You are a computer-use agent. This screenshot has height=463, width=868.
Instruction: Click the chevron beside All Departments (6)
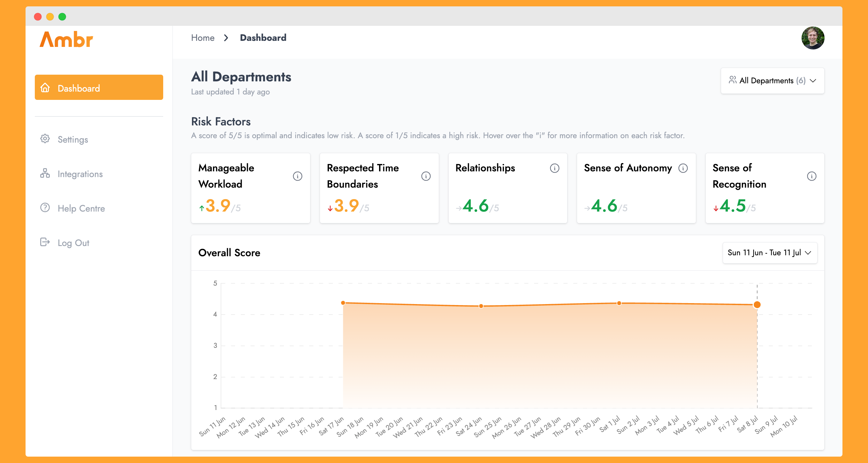[x=813, y=80]
